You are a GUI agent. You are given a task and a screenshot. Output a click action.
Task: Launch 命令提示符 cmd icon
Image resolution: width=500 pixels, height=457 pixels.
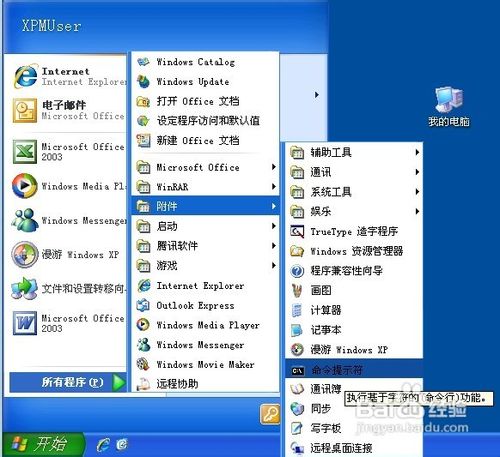click(297, 370)
